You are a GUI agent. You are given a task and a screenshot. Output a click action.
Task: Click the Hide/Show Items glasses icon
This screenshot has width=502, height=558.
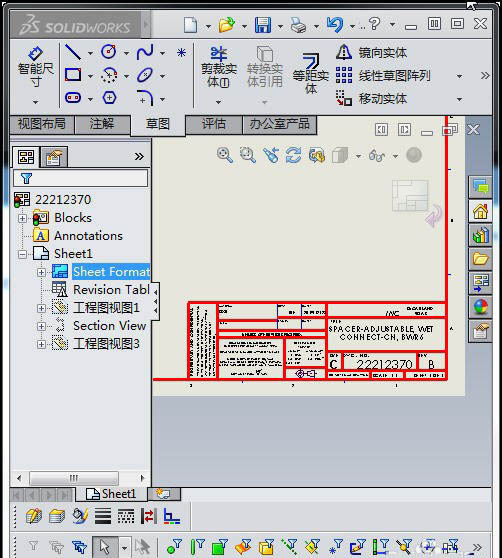pos(377,156)
